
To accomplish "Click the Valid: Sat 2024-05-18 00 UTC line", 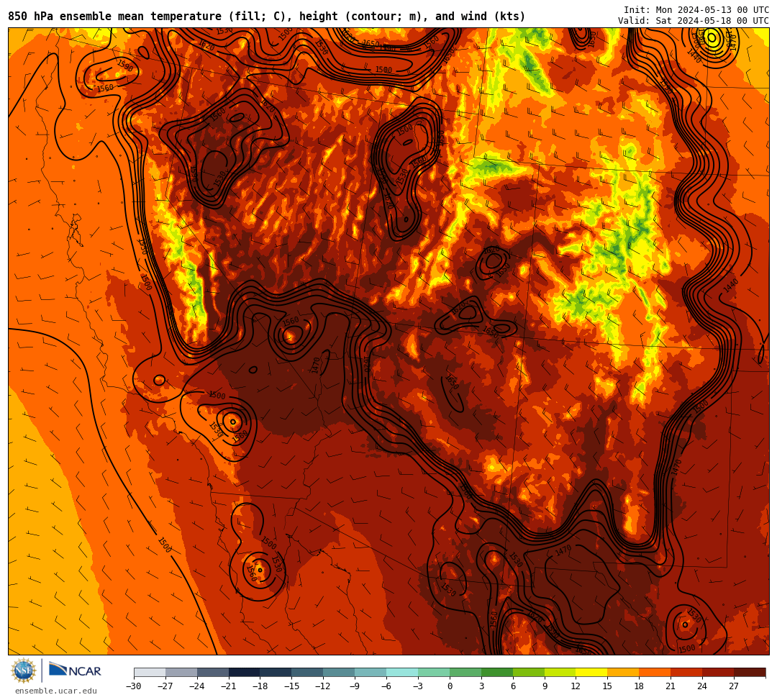I will (694, 21).
